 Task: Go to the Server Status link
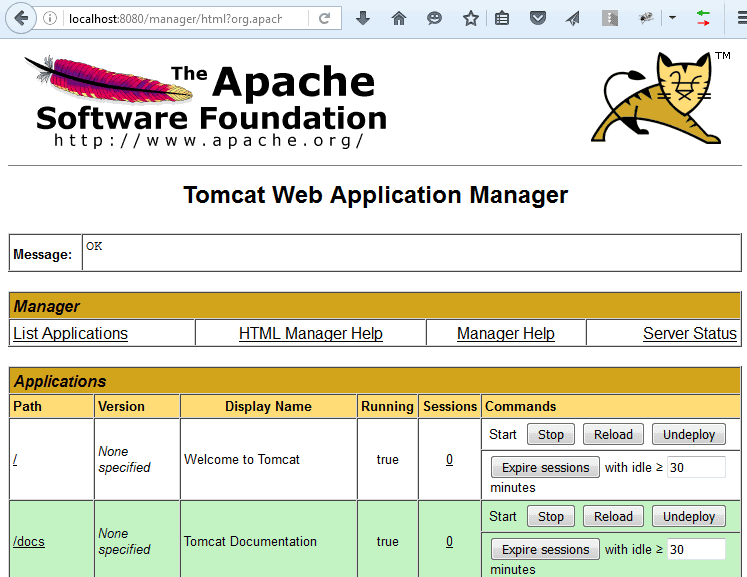pyautogui.click(x=689, y=334)
